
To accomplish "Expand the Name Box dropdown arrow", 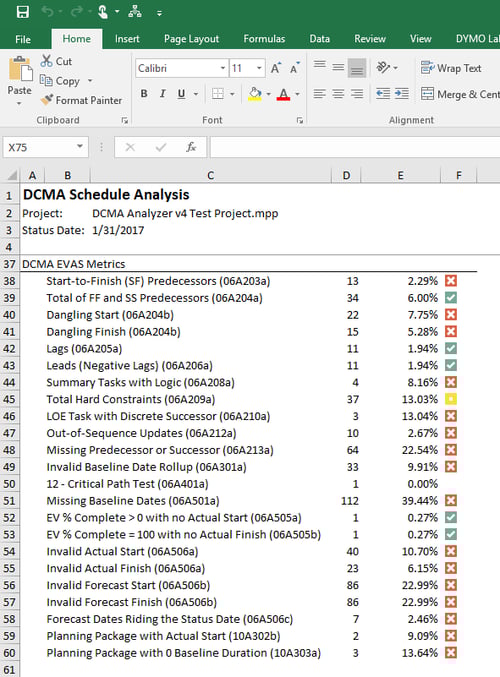I will tap(80, 147).
